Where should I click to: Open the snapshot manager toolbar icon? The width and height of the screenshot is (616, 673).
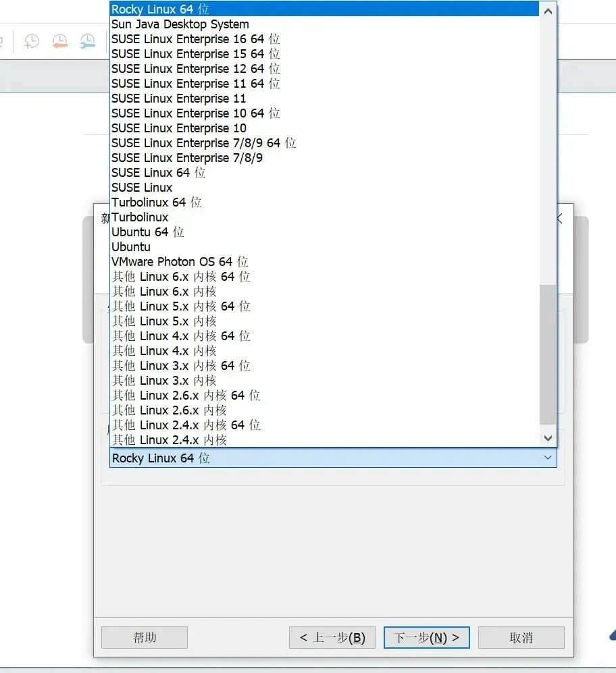(88, 41)
